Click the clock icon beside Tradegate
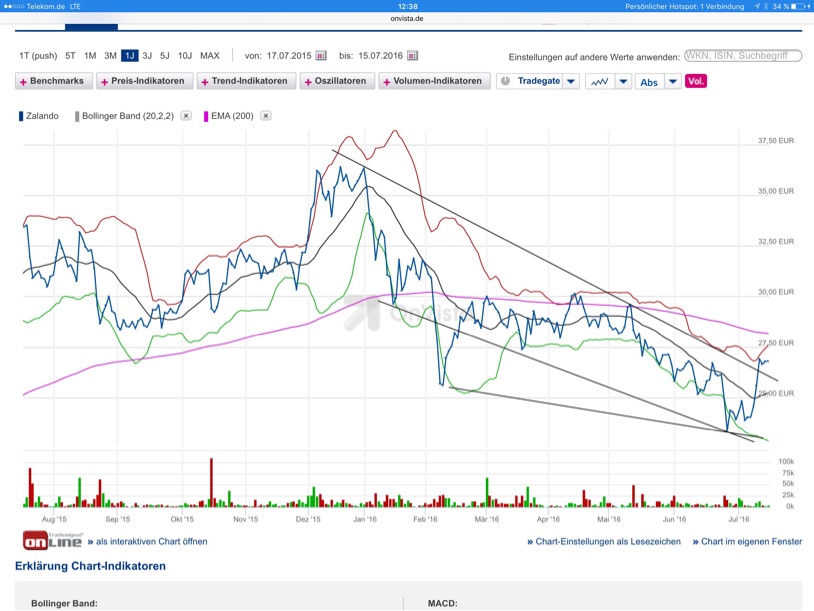 (x=505, y=81)
